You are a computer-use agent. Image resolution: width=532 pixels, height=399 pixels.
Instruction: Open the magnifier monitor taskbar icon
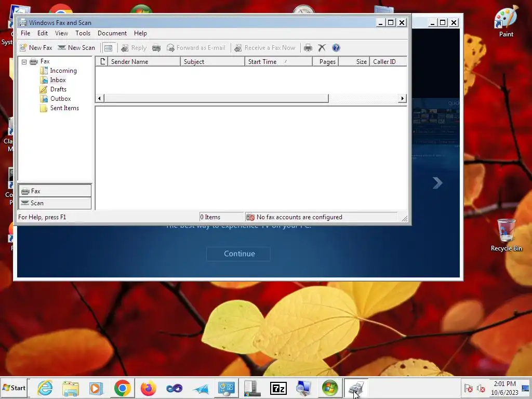[x=303, y=388]
